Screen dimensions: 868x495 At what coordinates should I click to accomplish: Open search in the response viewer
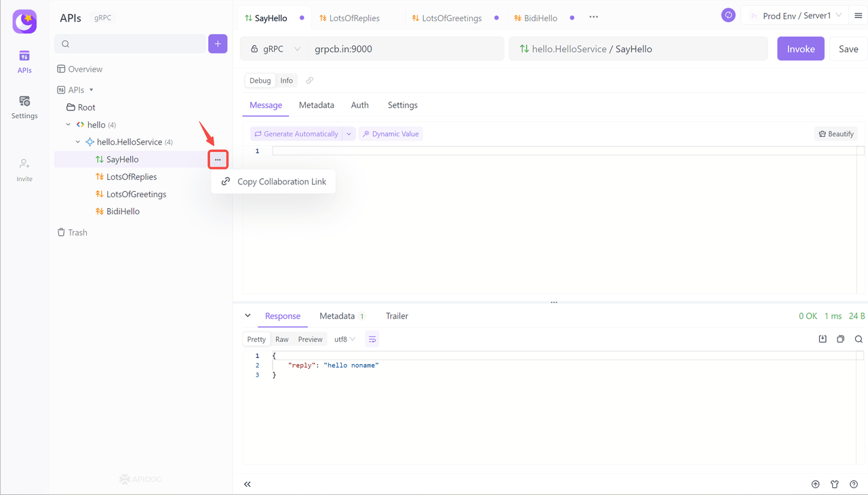[x=859, y=338]
